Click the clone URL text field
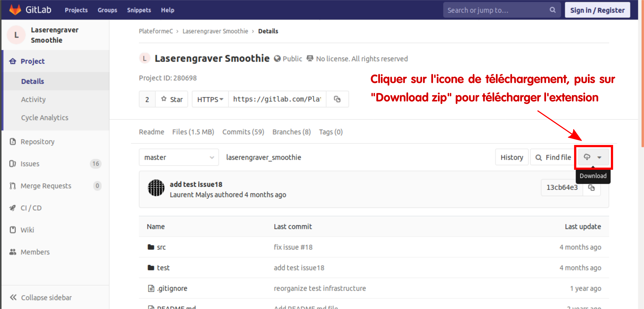The image size is (644, 309). coord(277,99)
